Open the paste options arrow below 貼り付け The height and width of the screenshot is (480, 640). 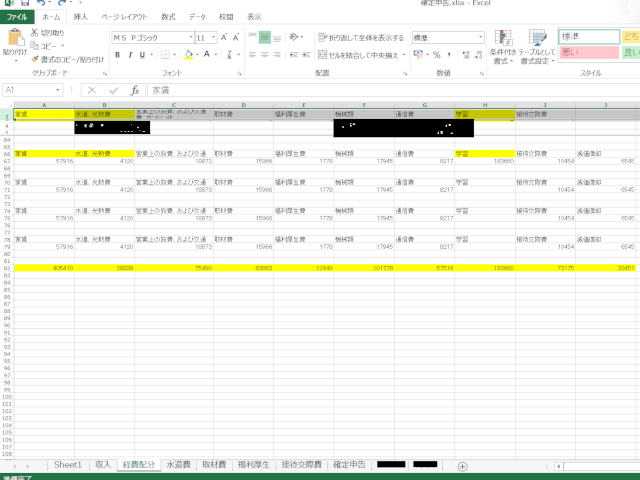pyautogui.click(x=16, y=61)
